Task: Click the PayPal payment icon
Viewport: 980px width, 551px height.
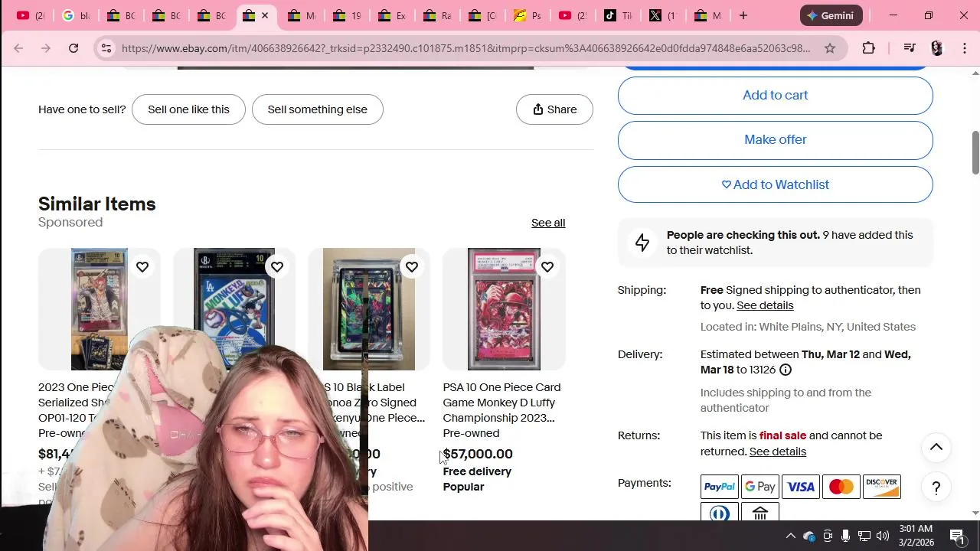Action: point(720,487)
